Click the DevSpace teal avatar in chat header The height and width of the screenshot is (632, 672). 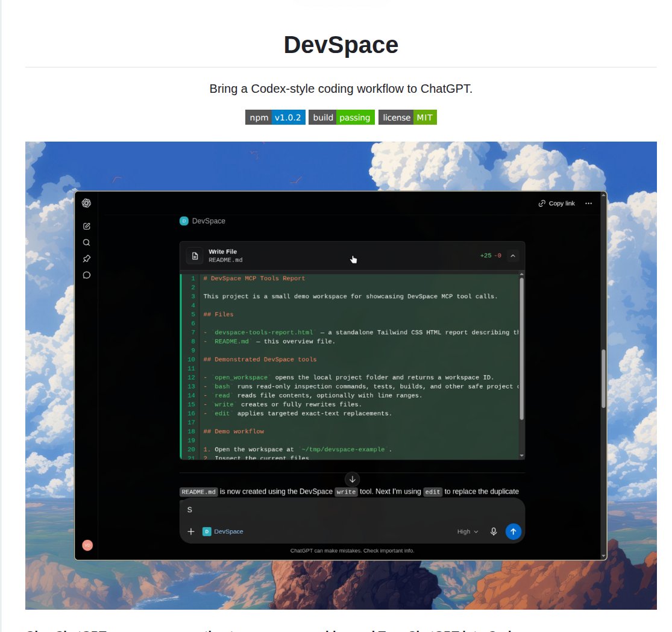(x=184, y=221)
